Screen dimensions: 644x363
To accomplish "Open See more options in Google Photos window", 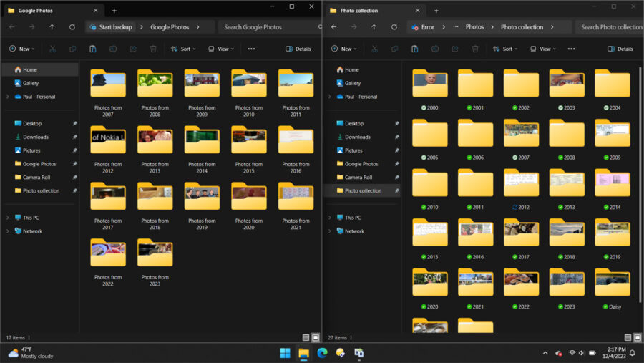I will point(251,49).
